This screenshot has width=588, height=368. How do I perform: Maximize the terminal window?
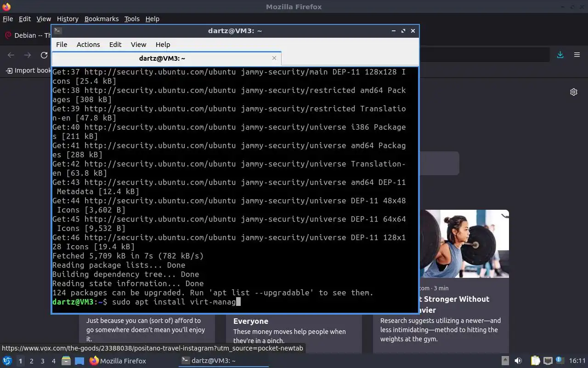point(403,31)
